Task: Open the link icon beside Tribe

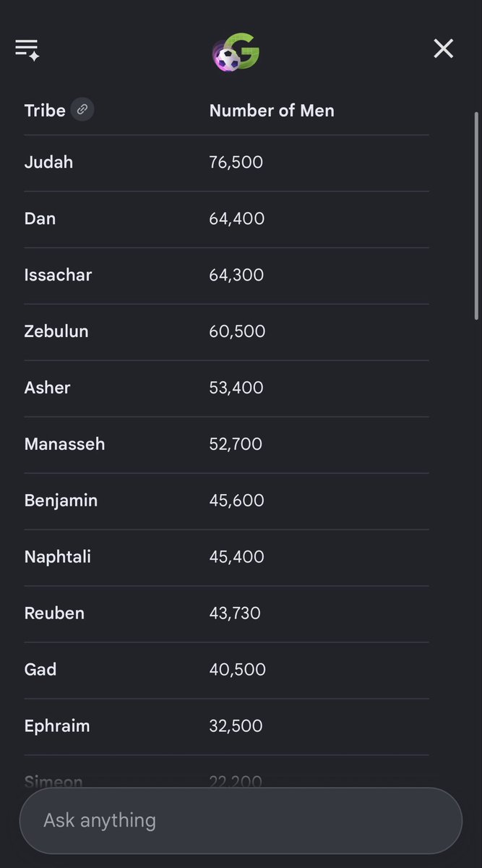Action: [x=82, y=110]
